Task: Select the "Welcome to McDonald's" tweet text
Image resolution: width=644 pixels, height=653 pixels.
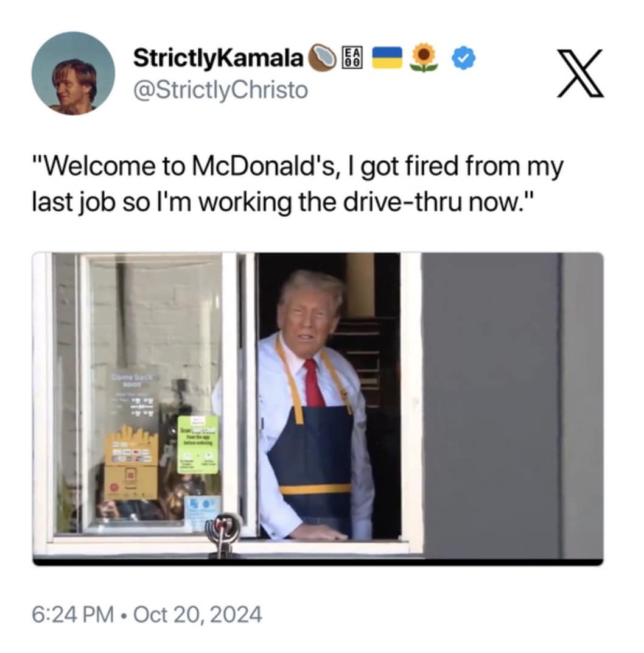Action: point(298,184)
